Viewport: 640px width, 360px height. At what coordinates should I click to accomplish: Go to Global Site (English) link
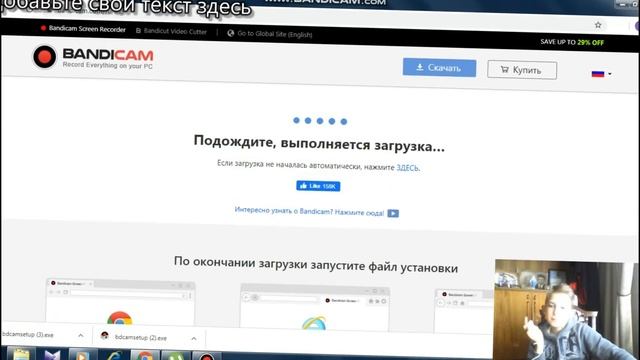[270, 34]
